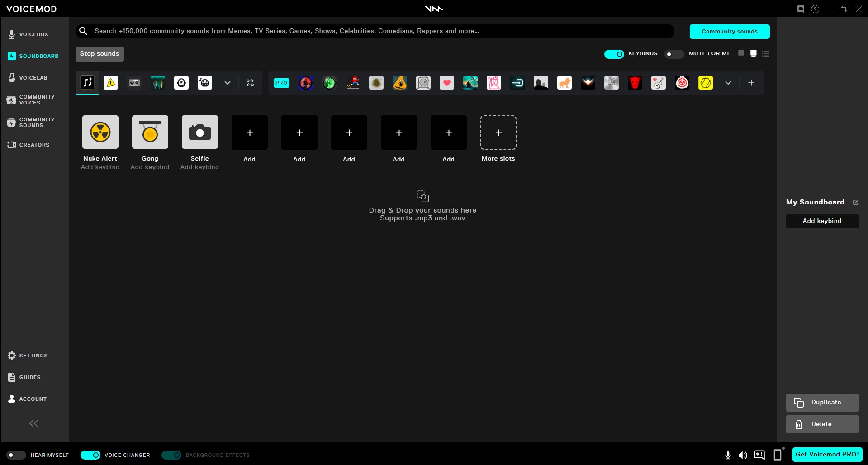Click the first empty Add sound slot
Screen dimensions: 868x465
coord(250,133)
